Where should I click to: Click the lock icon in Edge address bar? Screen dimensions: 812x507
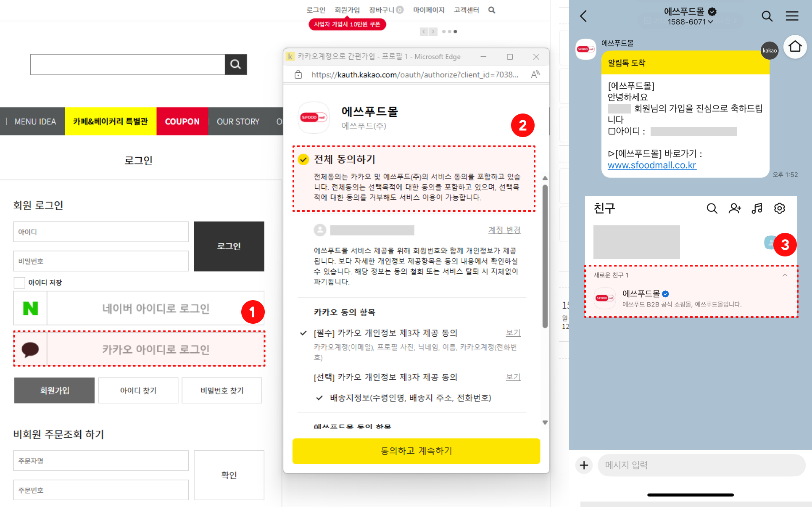point(298,74)
